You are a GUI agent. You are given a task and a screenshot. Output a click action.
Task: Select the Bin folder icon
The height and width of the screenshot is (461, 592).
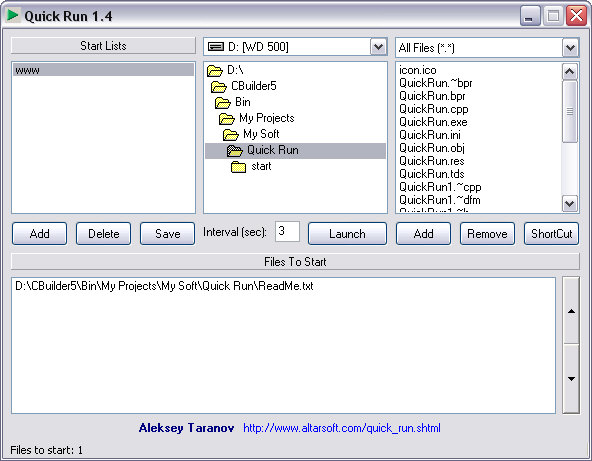point(222,102)
